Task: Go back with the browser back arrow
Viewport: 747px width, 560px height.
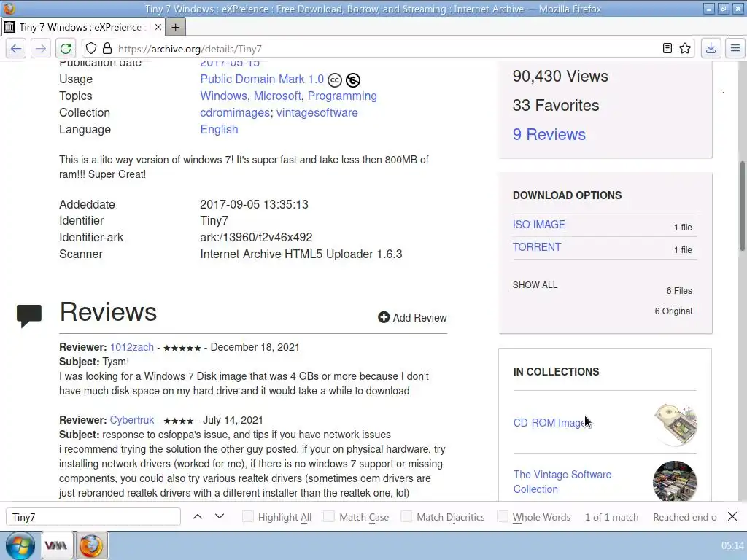Action: pos(16,49)
